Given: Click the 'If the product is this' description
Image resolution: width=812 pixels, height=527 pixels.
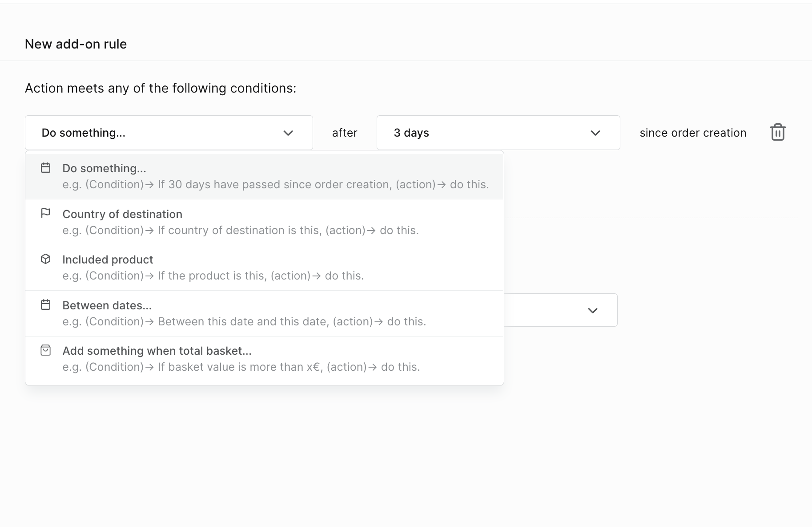Looking at the screenshot, I should pyautogui.click(x=213, y=276).
